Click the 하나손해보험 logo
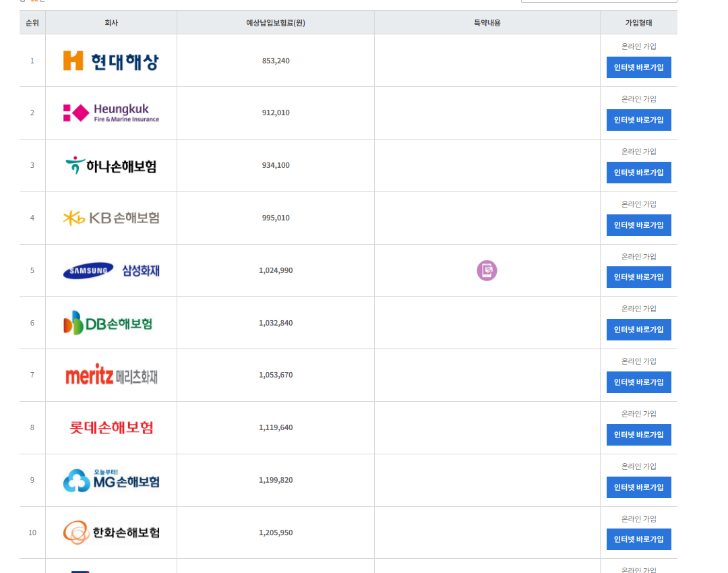 111,165
